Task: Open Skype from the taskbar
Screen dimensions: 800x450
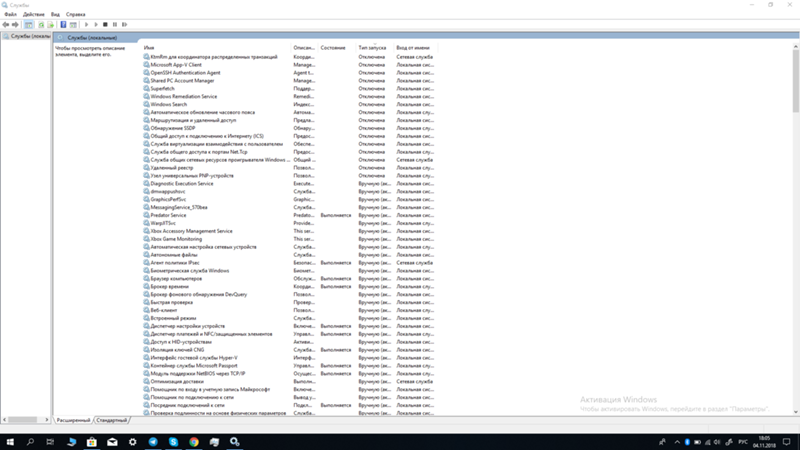Action: click(173, 442)
